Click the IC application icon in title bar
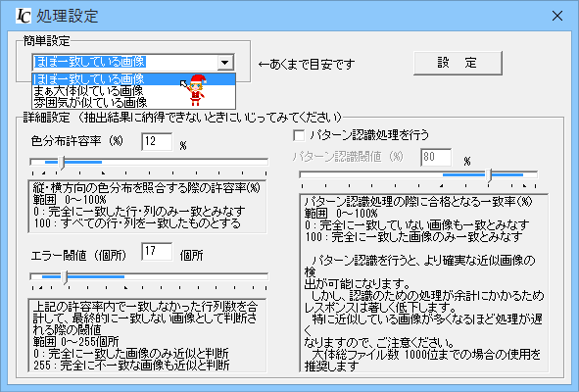Screen dimensions: 579x392 pyautogui.click(x=23, y=16)
